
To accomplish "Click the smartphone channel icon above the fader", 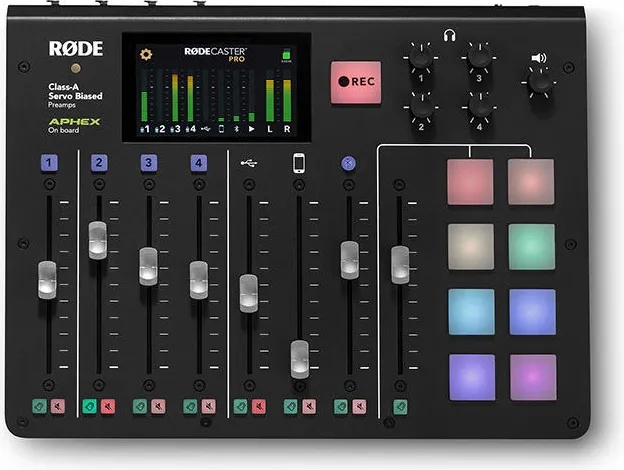I will tap(299, 163).
